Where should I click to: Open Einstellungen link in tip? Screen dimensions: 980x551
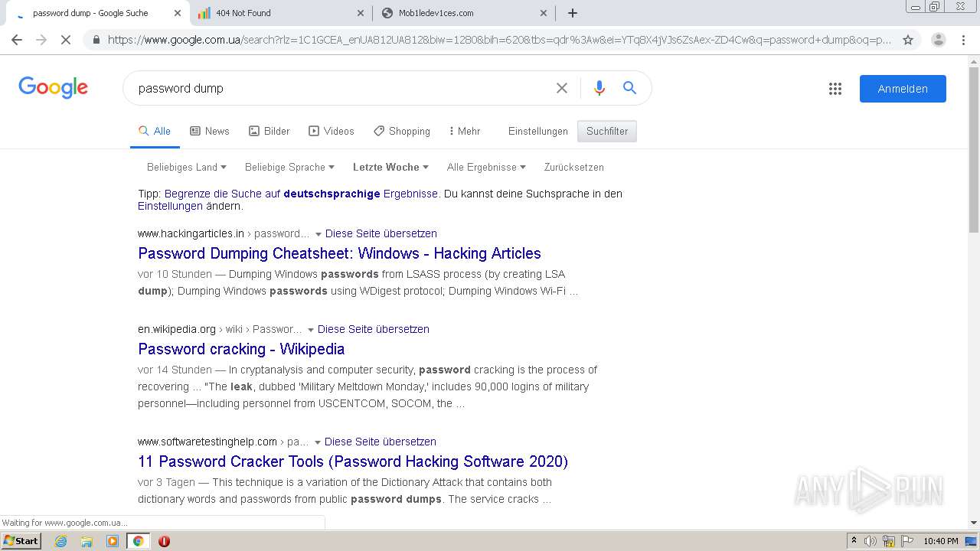pyautogui.click(x=170, y=206)
